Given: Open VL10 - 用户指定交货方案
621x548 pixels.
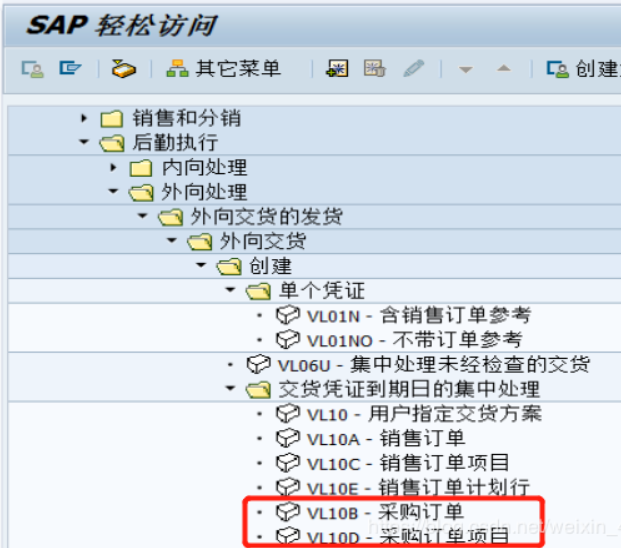Looking at the screenshot, I should 424,414.
